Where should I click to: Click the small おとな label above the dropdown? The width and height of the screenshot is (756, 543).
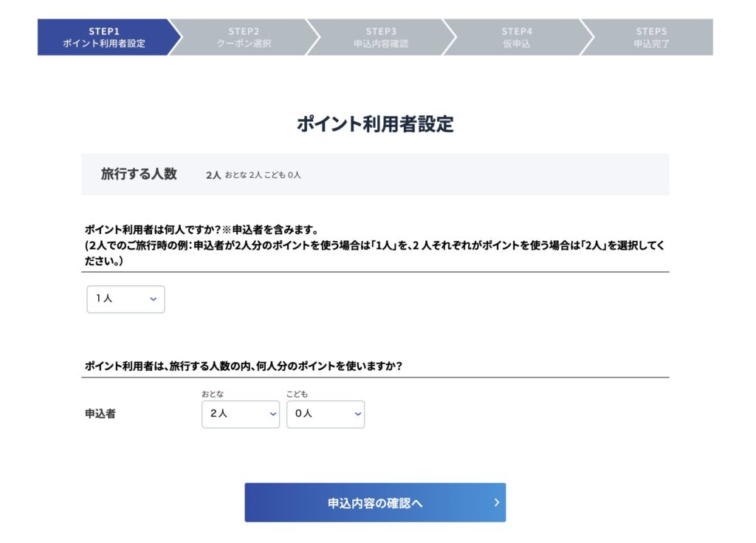pos(213,395)
